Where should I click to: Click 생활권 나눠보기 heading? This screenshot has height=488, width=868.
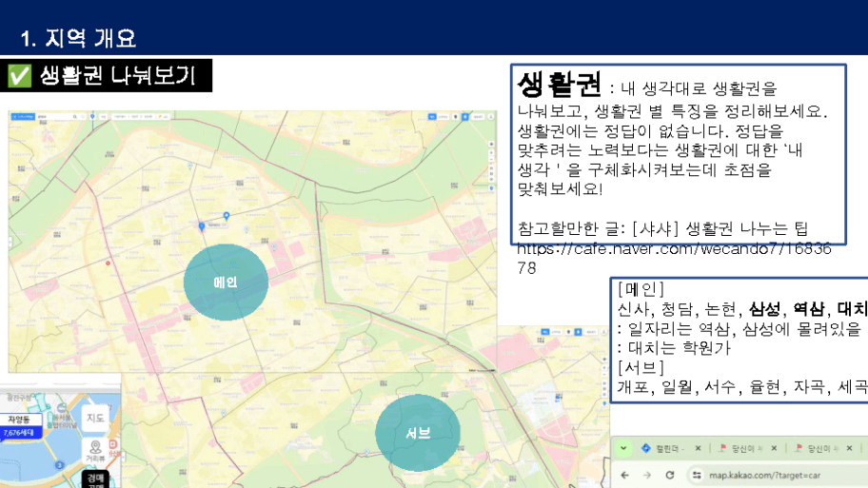tap(117, 75)
